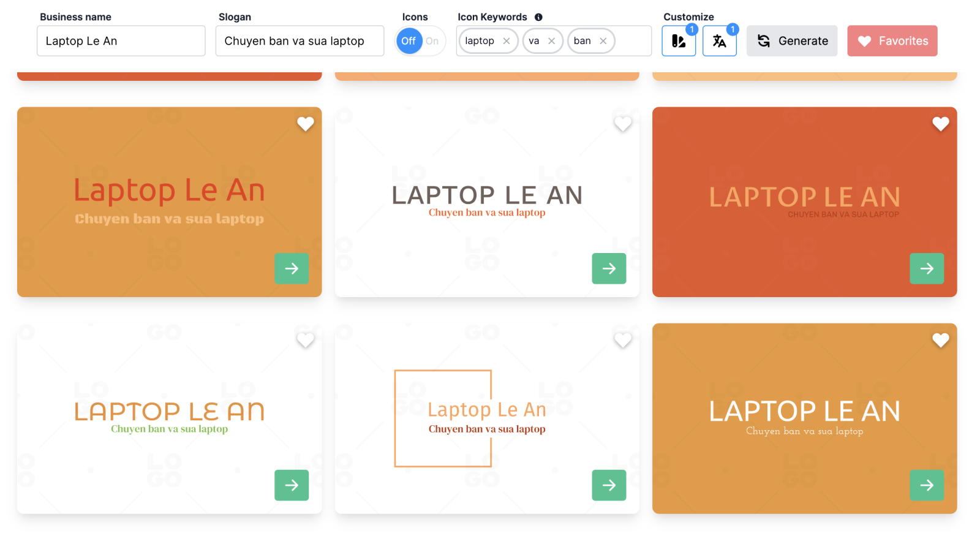Open the square-framed logo card via arrow
Viewport: 980px width, 533px height.
point(609,485)
